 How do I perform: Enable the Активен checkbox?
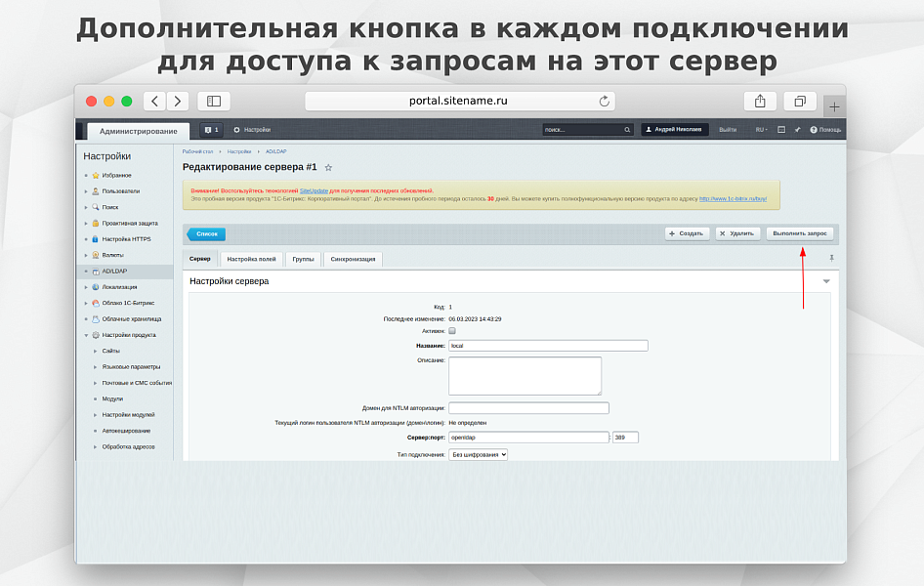tap(452, 331)
